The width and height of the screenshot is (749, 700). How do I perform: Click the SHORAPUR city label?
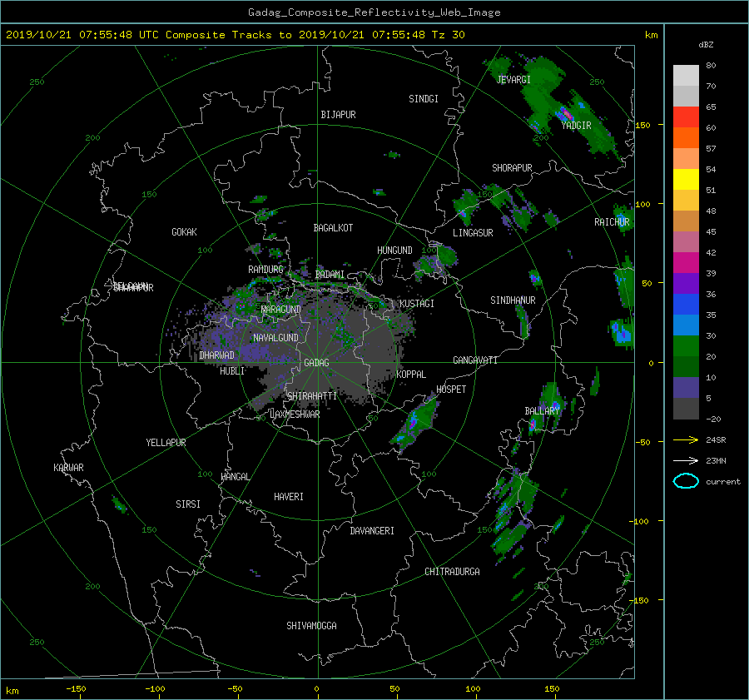click(512, 168)
